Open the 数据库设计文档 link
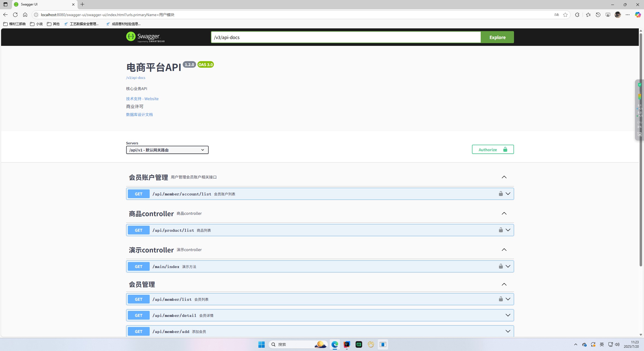This screenshot has width=644, height=351. point(139,115)
